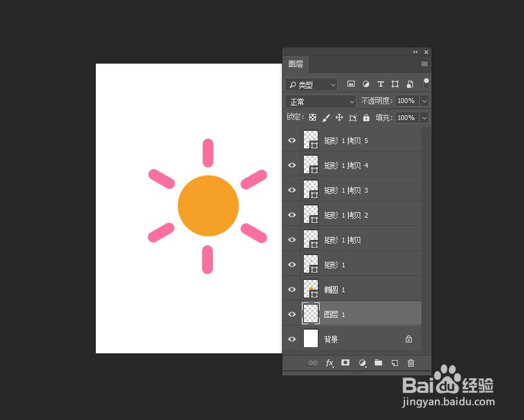The height and width of the screenshot is (420, 524).
Task: Close the Layers panel
Action: click(x=426, y=52)
